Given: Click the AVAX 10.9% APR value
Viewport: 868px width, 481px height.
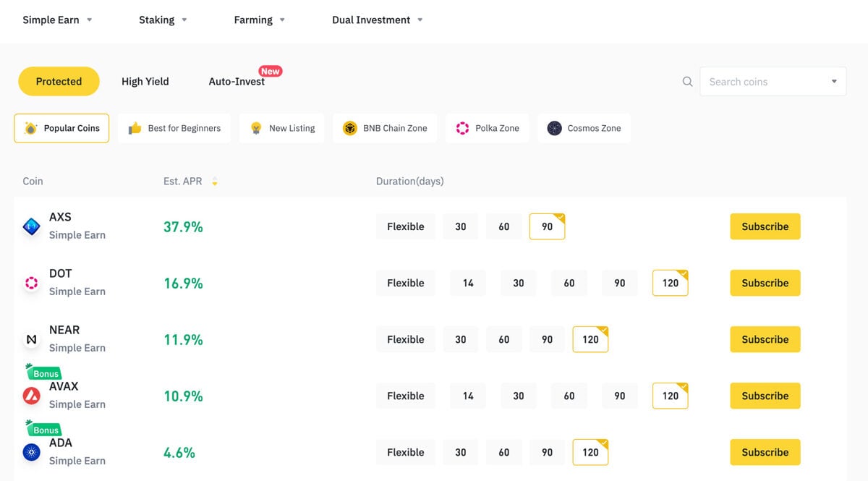Looking at the screenshot, I should click(183, 396).
